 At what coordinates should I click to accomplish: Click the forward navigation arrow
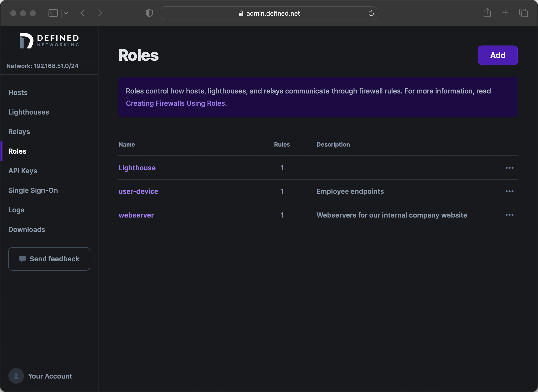click(x=100, y=13)
